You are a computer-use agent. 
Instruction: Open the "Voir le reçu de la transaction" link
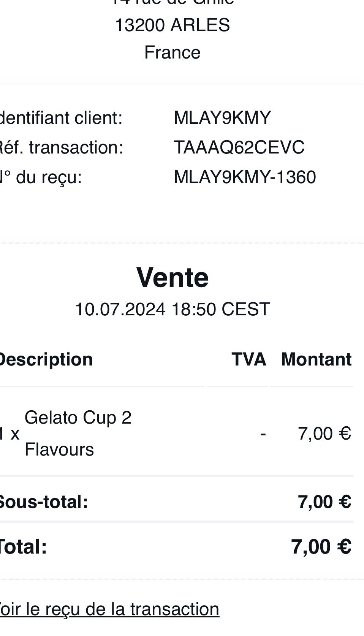[109, 609]
